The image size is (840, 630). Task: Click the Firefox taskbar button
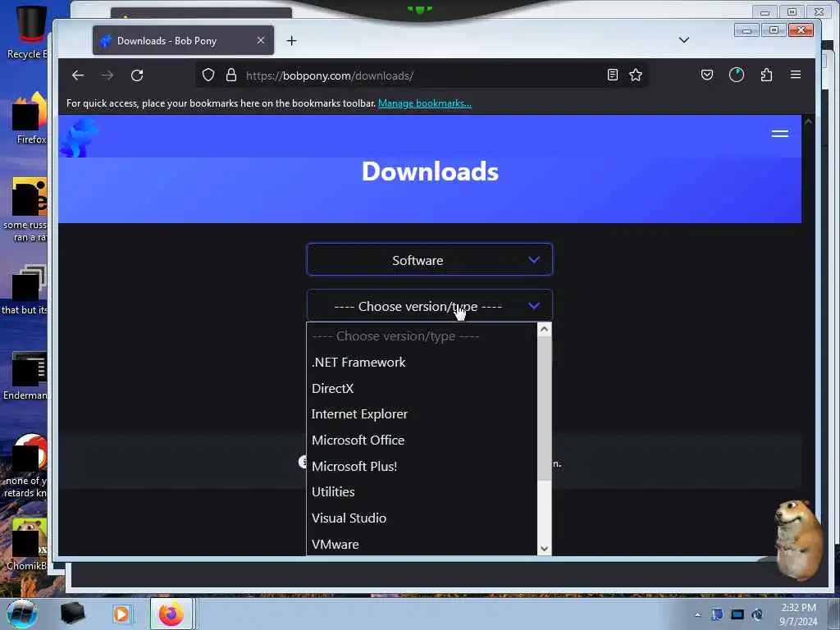click(171, 614)
